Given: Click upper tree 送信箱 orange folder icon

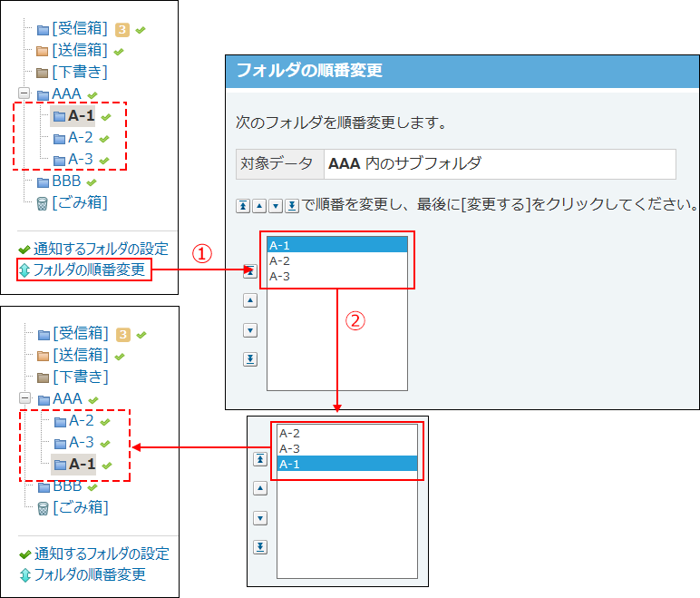Looking at the screenshot, I should pyautogui.click(x=42, y=52).
